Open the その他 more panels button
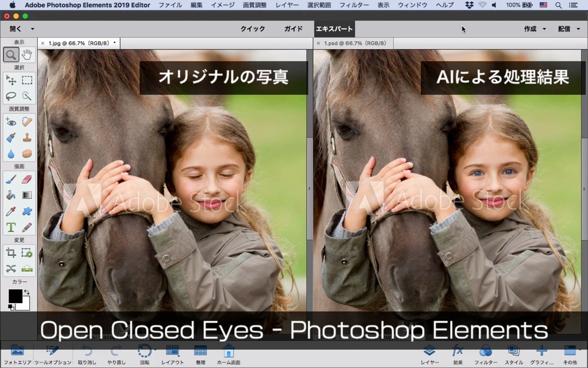 [x=570, y=355]
